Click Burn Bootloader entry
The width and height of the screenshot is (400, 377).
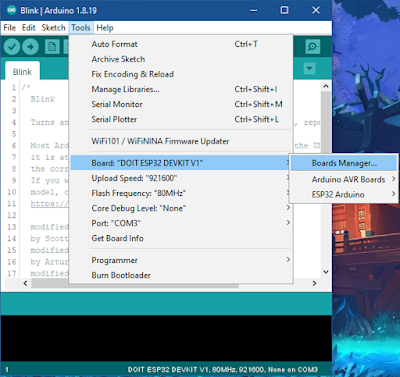pyautogui.click(x=181, y=275)
